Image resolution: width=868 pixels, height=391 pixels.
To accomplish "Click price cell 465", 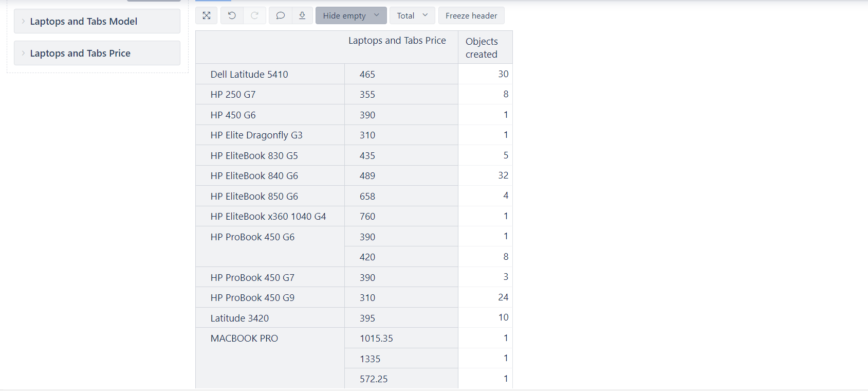I will (x=401, y=74).
